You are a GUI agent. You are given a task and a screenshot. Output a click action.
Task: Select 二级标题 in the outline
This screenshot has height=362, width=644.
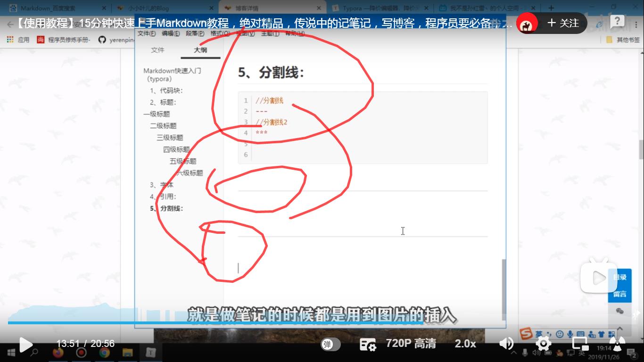(163, 126)
